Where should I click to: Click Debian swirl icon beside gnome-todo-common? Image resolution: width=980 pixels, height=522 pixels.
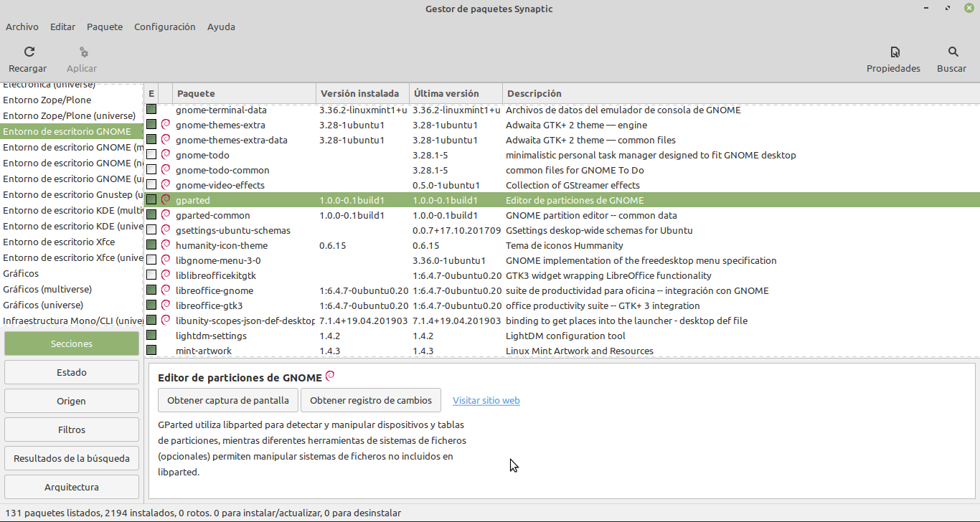(x=166, y=170)
